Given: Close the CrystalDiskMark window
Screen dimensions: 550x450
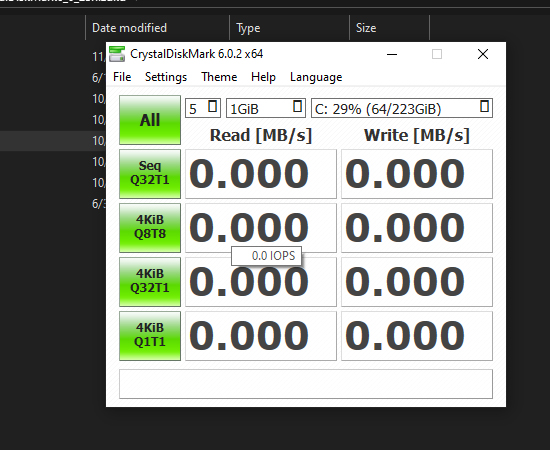Looking at the screenshot, I should click(x=483, y=54).
